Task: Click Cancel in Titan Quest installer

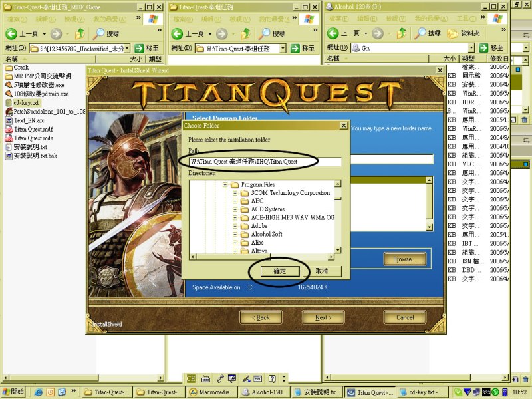Action: point(405,318)
